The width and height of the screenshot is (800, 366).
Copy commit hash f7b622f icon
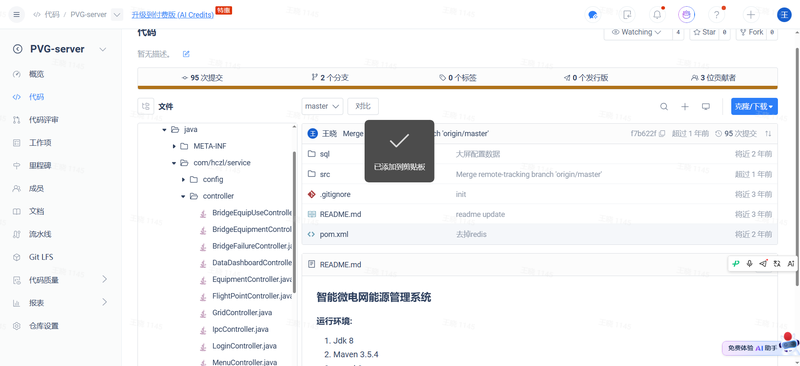[x=662, y=134]
